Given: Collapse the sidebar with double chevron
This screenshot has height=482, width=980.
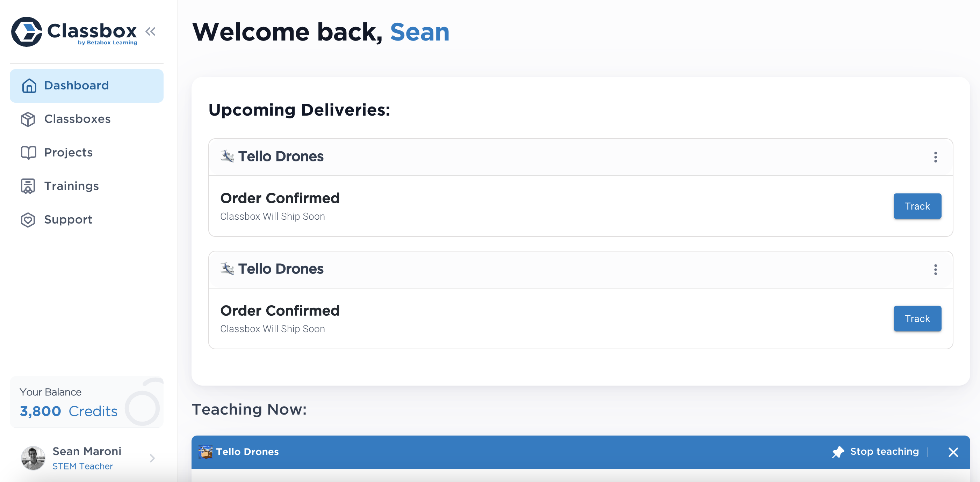Looking at the screenshot, I should (151, 31).
